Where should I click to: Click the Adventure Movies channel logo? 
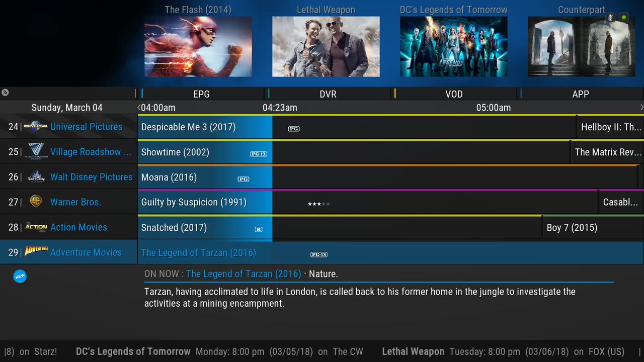pos(36,250)
